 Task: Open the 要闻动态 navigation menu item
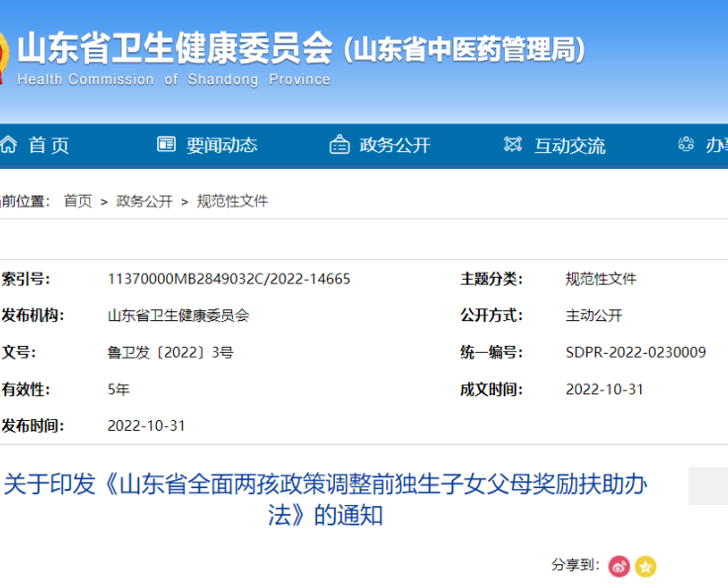(x=222, y=145)
